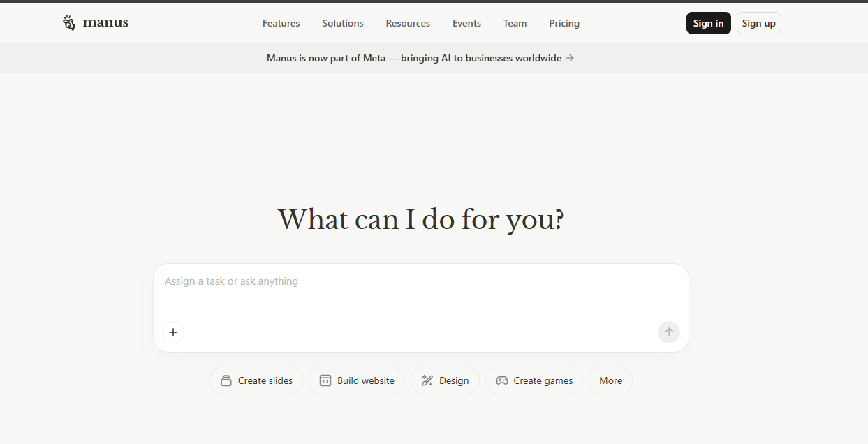
Task: Select the Design chip
Action: [445, 380]
